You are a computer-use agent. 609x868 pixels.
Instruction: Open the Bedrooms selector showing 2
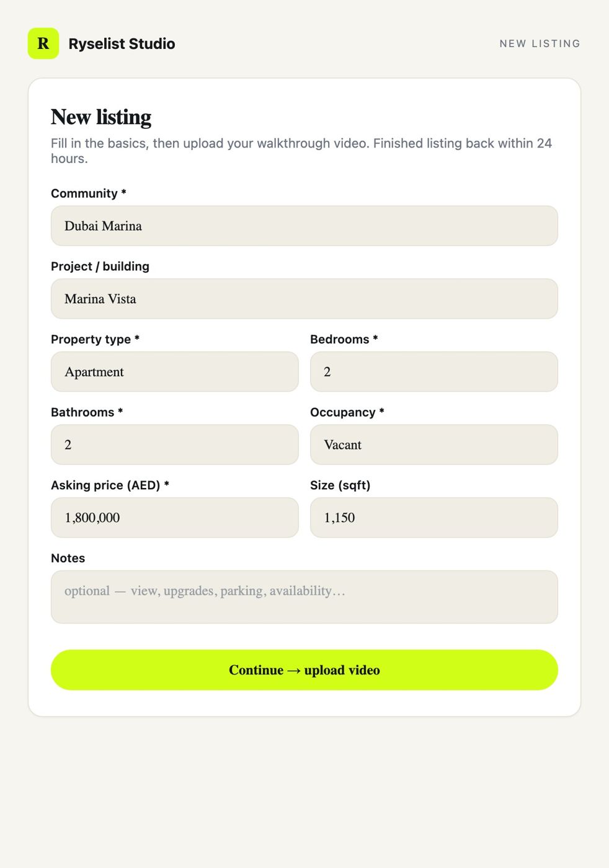pos(434,372)
